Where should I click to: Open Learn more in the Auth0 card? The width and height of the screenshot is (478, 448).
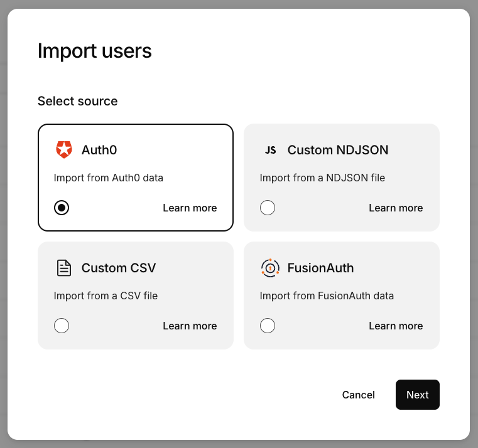[x=190, y=208]
